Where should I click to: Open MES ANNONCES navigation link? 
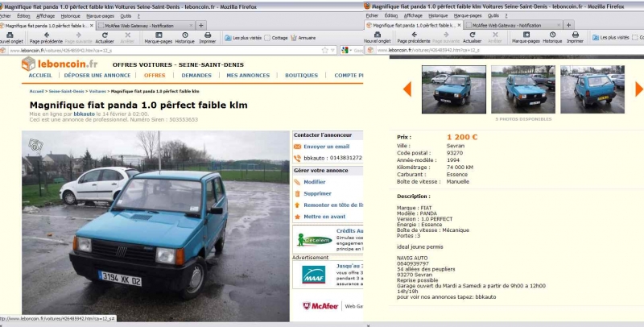coord(248,76)
